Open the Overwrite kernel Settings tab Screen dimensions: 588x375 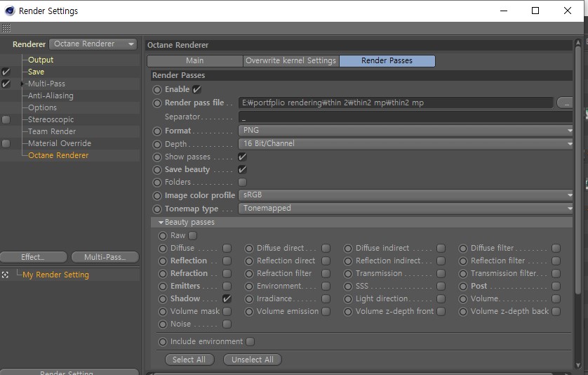(291, 61)
